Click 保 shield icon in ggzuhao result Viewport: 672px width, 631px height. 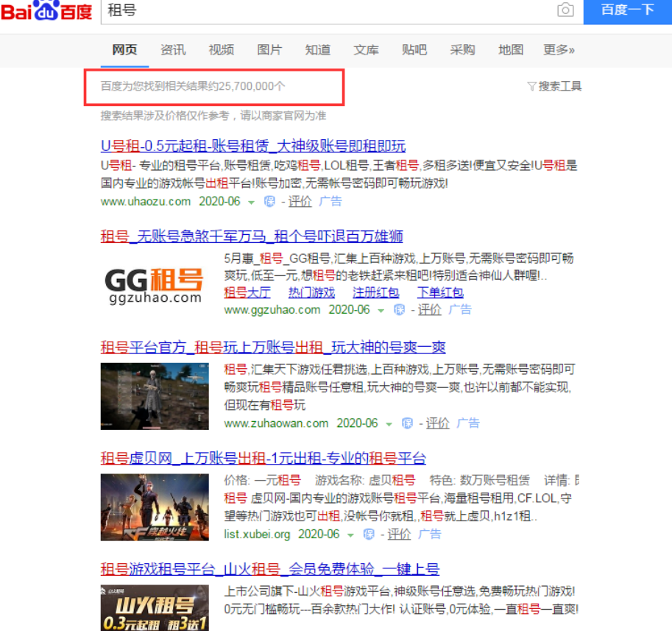pos(400,309)
